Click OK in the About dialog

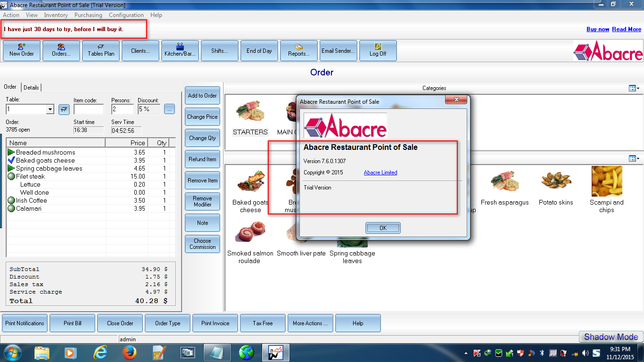pos(383,228)
